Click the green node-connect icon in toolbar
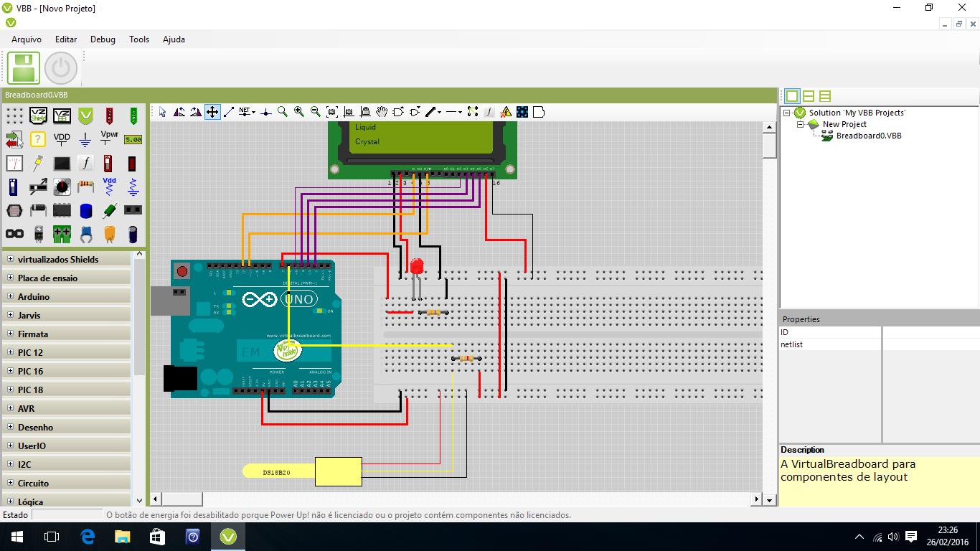980x551 pixels. [x=472, y=112]
